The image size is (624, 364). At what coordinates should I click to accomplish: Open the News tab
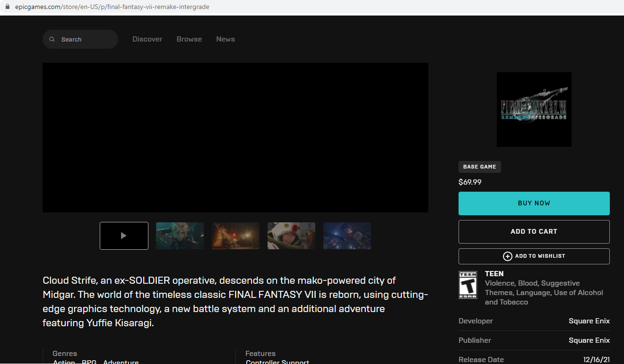(225, 39)
